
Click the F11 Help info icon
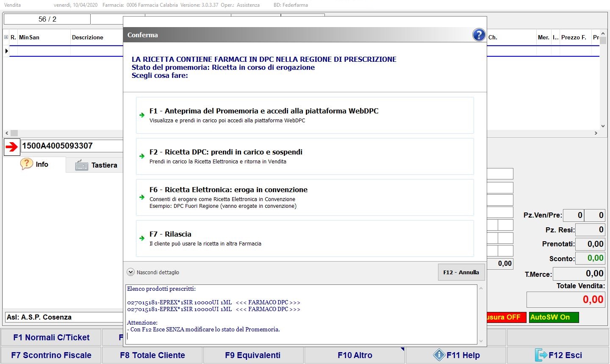pos(439,355)
